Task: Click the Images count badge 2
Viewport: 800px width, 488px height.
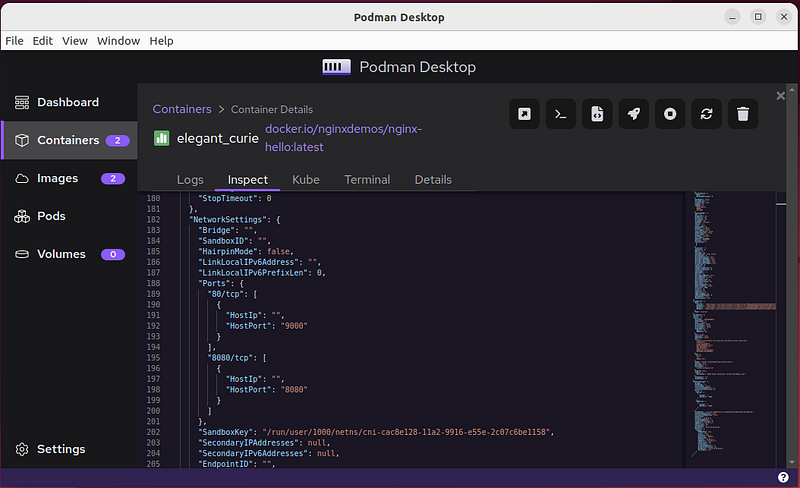Action: point(113,179)
